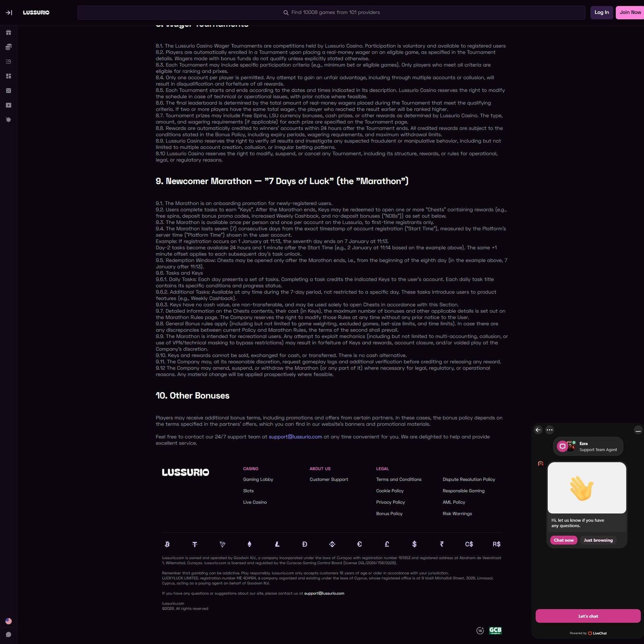Open the Customer Support footer link
Screen dimensions: 644x644
pos(329,479)
